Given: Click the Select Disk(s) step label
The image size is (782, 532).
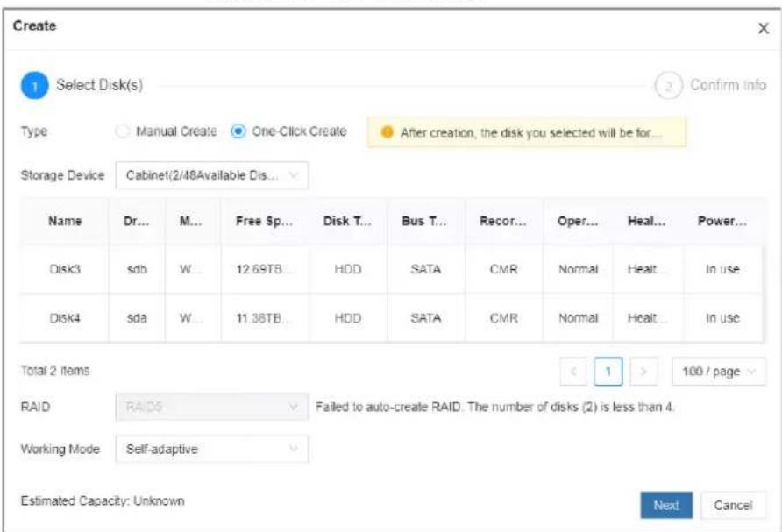Looking at the screenshot, I should [99, 85].
